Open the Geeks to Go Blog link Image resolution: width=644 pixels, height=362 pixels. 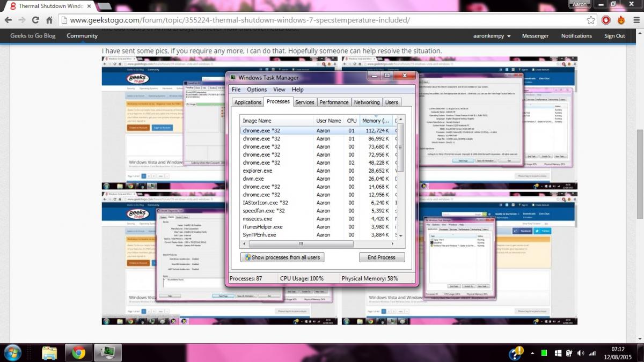click(x=33, y=36)
